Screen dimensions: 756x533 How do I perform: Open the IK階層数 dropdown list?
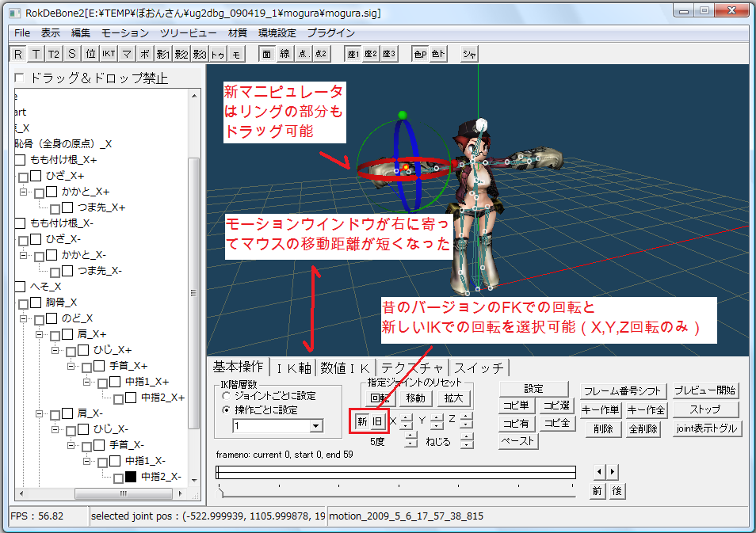coord(316,426)
